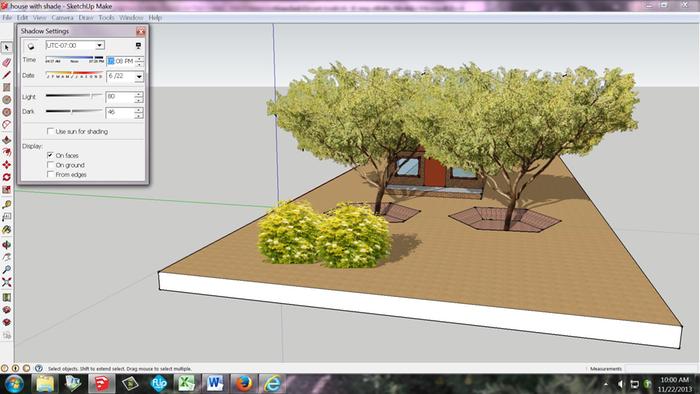The image size is (700, 394).
Task: Open Excel from the taskbar
Action: click(186, 383)
